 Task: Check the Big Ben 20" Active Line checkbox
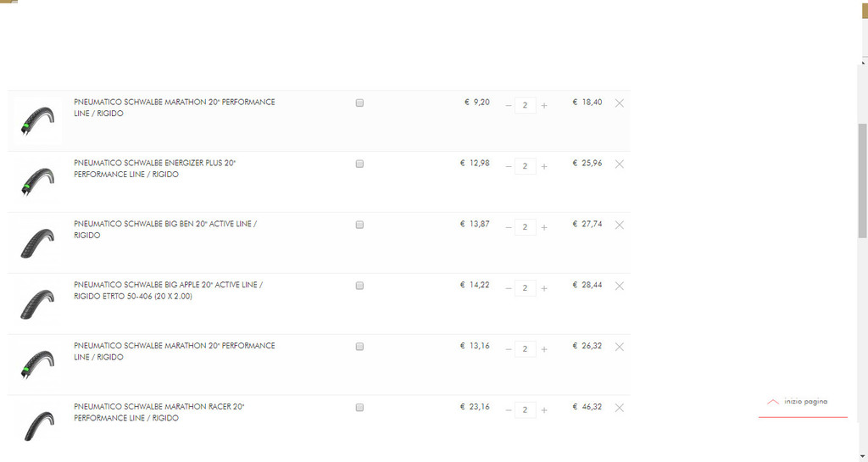click(359, 225)
